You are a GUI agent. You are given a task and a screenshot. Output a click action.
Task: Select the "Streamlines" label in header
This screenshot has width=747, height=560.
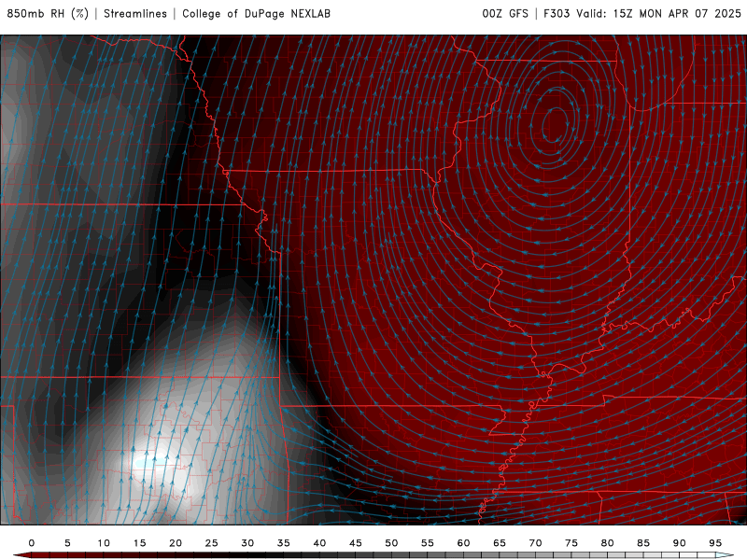(135, 13)
